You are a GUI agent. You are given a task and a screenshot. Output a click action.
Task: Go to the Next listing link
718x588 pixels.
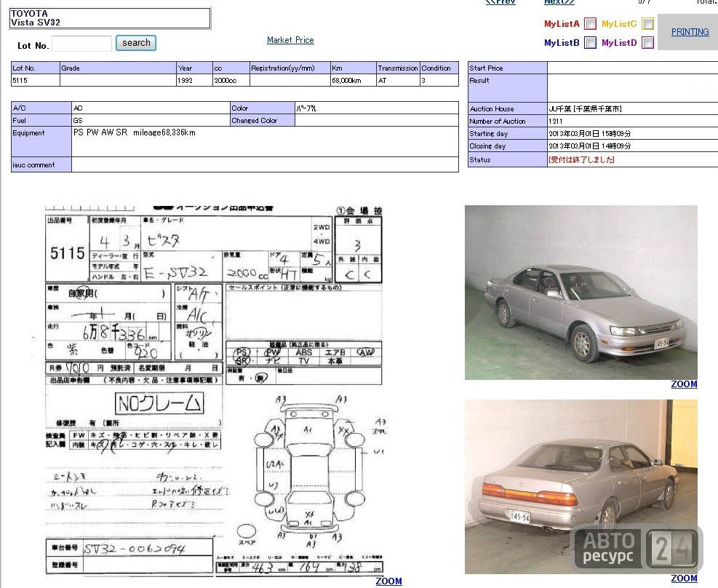559,2
